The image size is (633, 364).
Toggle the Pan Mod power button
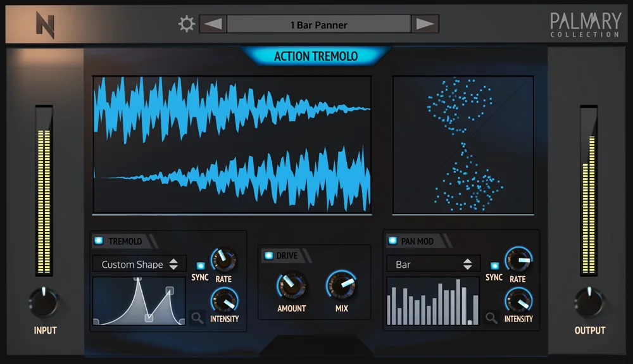[x=392, y=241]
